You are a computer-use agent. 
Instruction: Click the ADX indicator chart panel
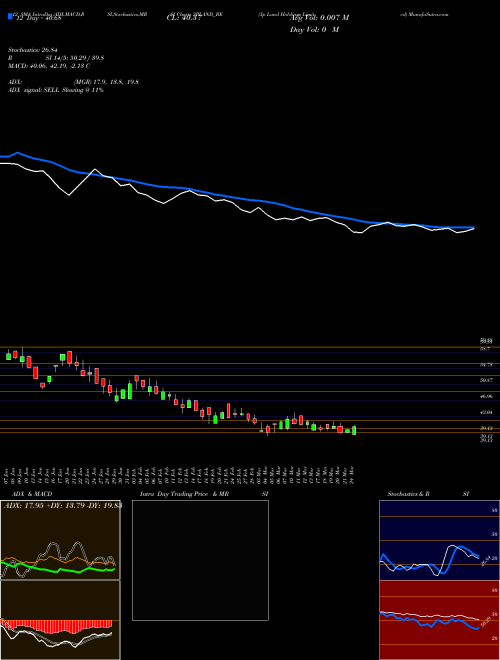pyautogui.click(x=60, y=540)
